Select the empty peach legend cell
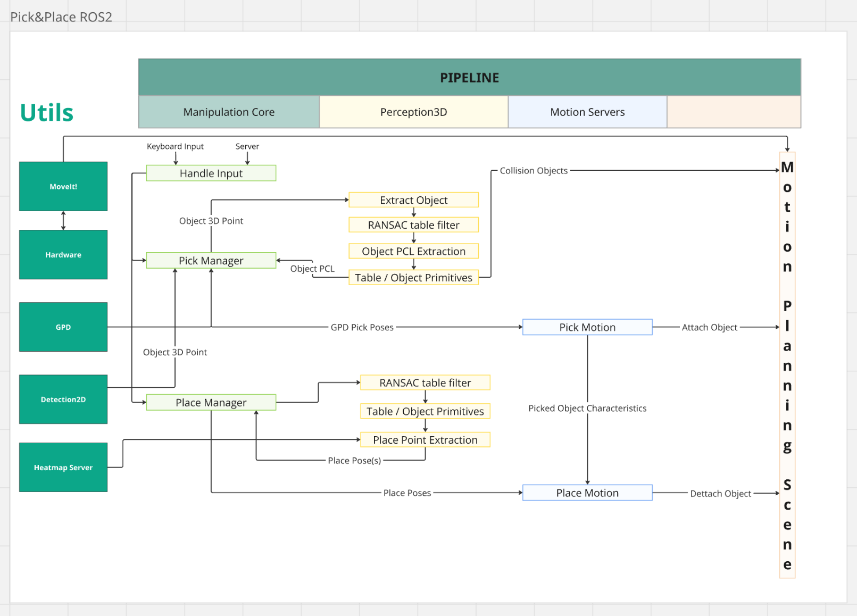The height and width of the screenshot is (616, 857). (734, 112)
